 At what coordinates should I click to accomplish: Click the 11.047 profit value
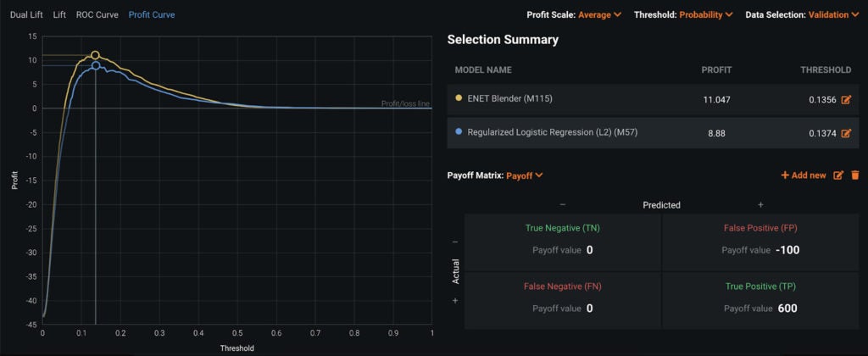coord(717,100)
